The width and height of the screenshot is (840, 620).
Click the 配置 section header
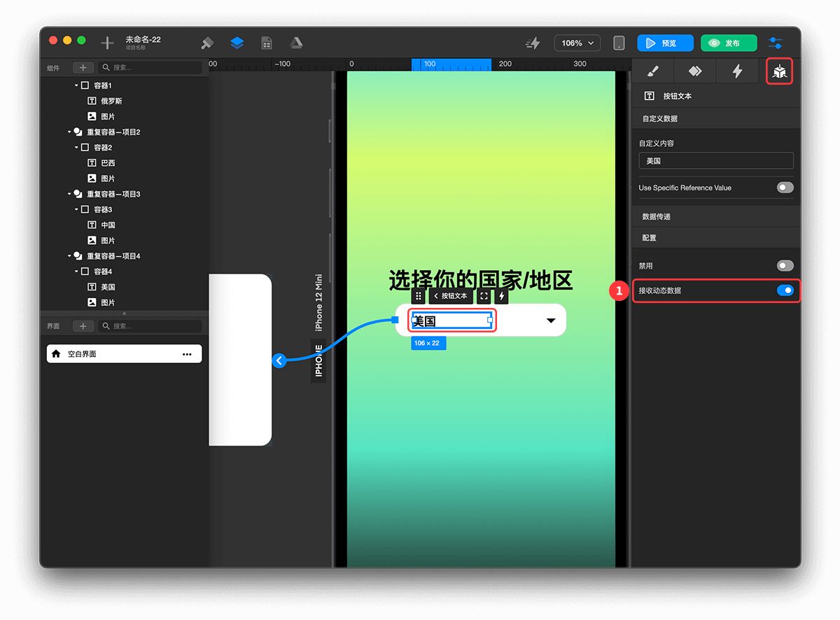point(716,238)
